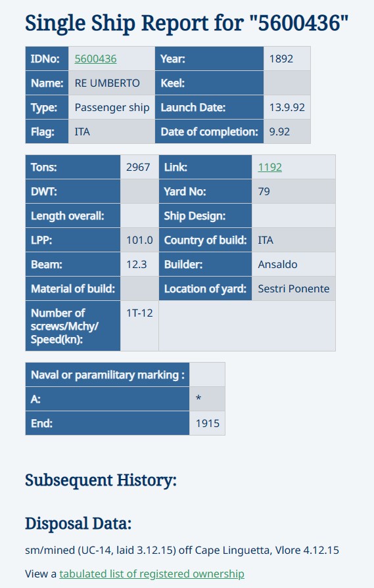Click the Sestri Ponente yard location

pos(293,289)
